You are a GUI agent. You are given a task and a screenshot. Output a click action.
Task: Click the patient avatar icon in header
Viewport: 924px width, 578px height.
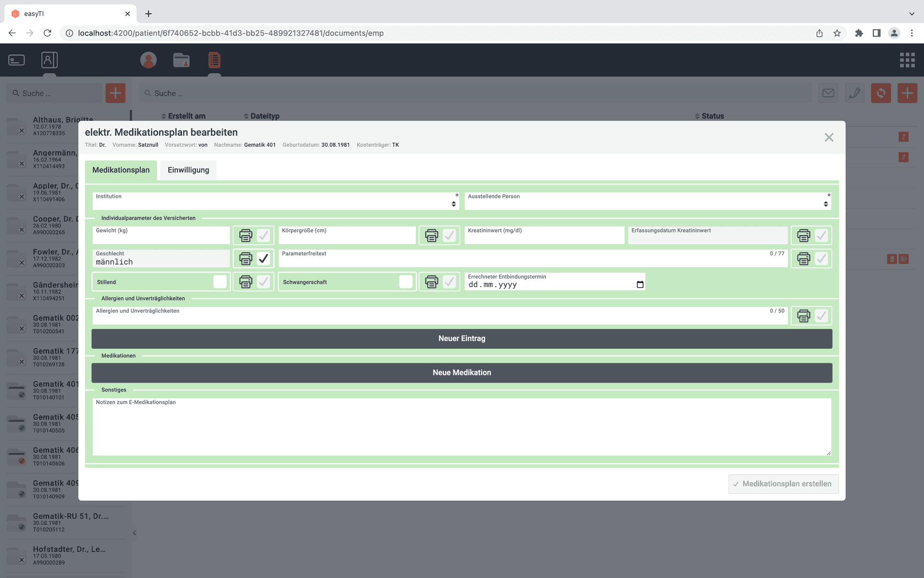click(148, 60)
